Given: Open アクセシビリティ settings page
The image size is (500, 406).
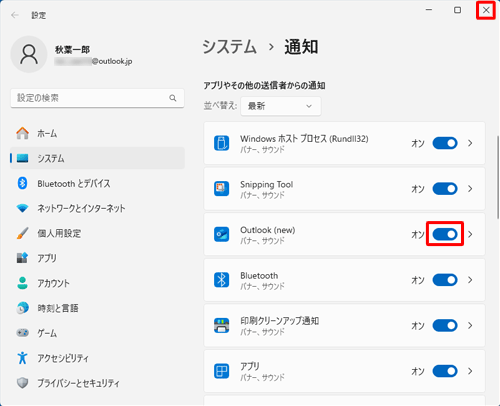Looking at the screenshot, I should click(x=97, y=358).
